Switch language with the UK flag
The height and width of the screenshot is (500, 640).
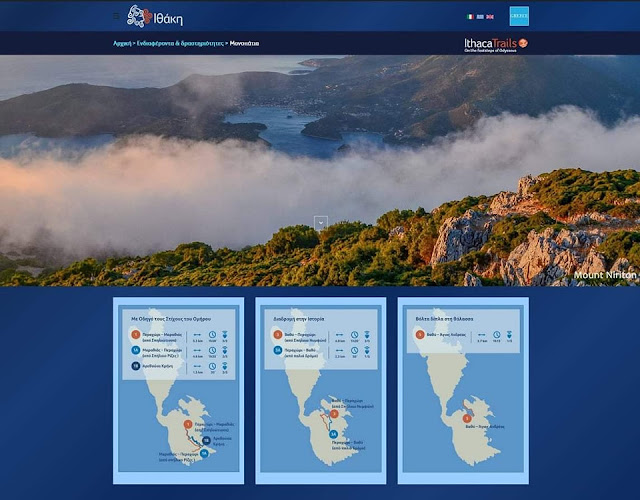tap(491, 17)
